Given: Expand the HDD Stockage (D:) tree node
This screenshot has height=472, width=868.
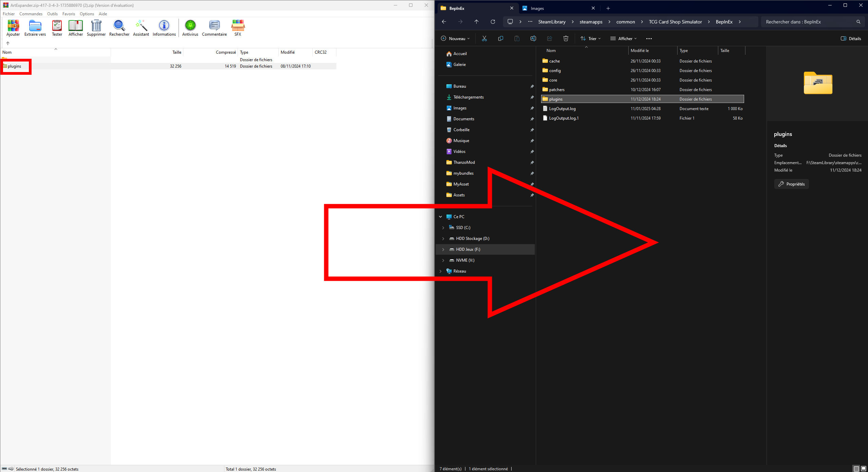Looking at the screenshot, I should tap(443, 239).
